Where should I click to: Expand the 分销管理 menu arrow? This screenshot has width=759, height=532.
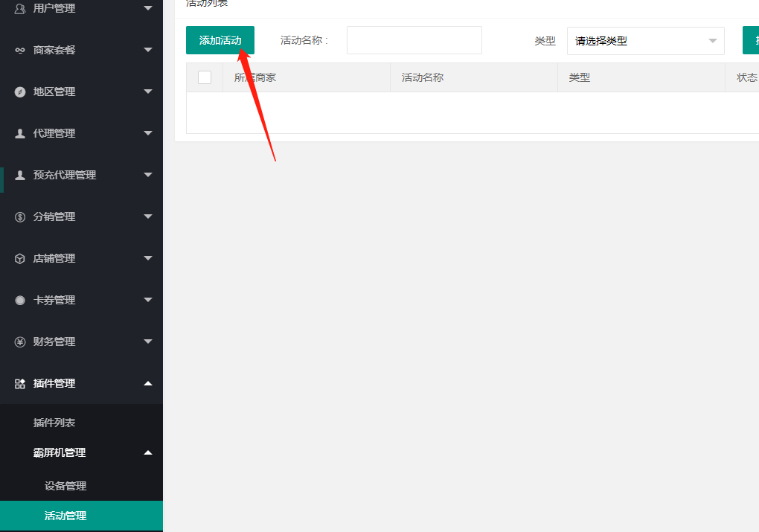(x=148, y=216)
